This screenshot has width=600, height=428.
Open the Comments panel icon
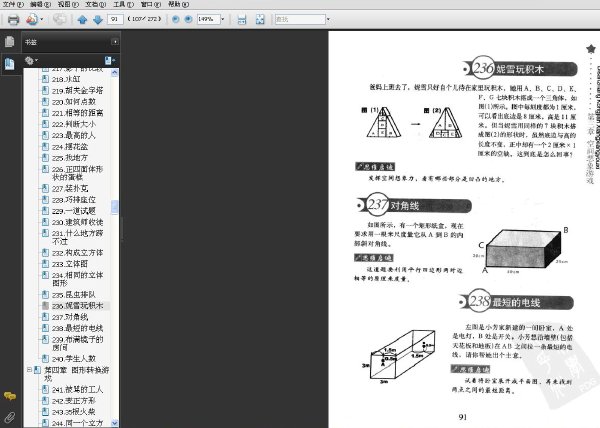point(10,396)
